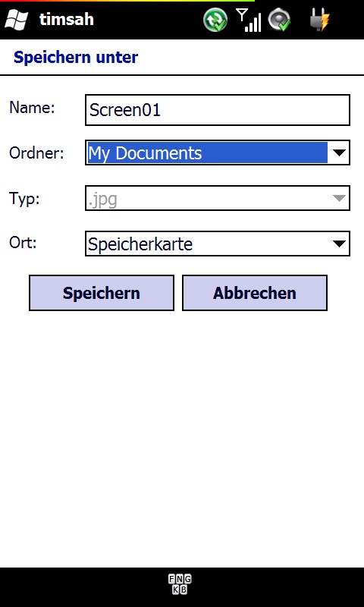The width and height of the screenshot is (364, 607).
Task: Tap the speaker volume icon
Action: (279, 20)
